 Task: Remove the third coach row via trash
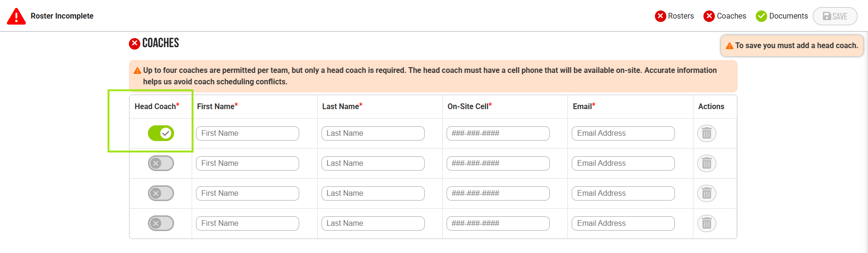pos(706,193)
